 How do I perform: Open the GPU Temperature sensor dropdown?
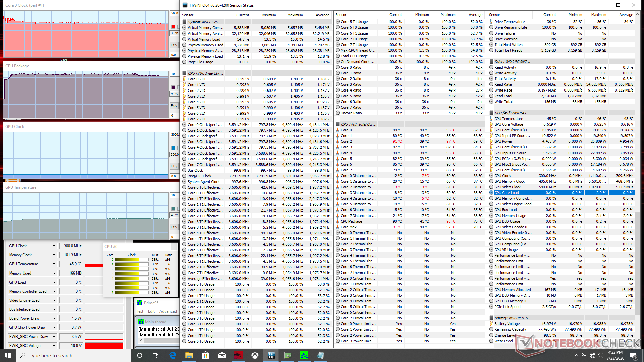tap(54, 264)
